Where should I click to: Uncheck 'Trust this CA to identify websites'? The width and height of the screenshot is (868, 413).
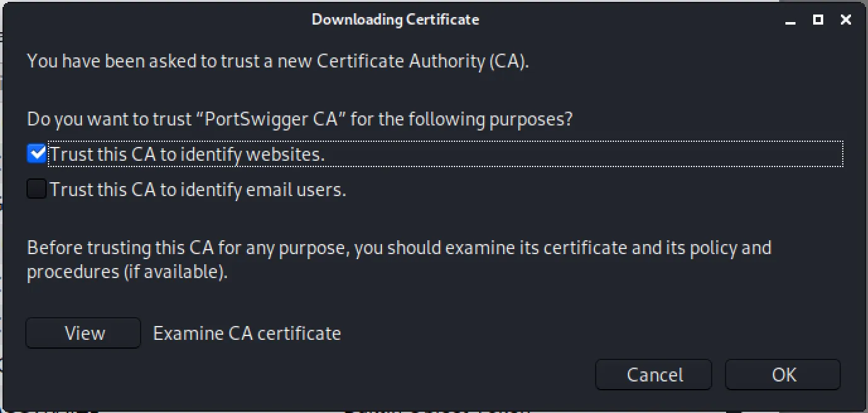(x=36, y=153)
